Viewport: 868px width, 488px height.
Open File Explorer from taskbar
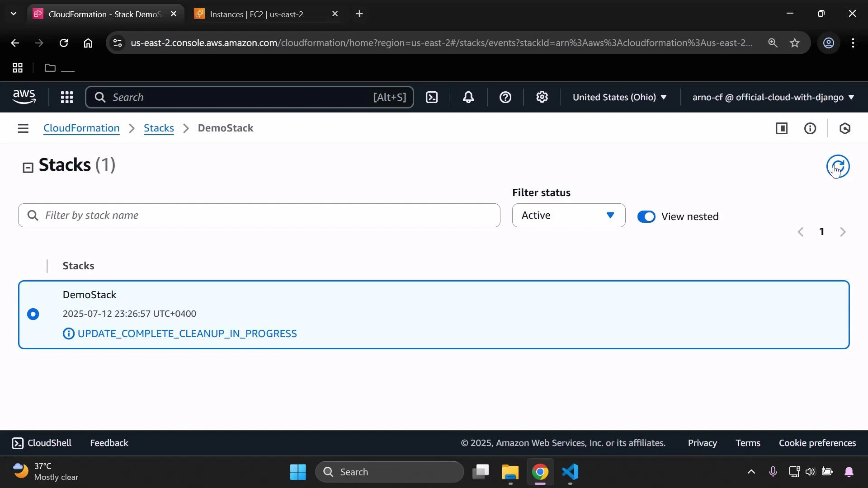510,472
